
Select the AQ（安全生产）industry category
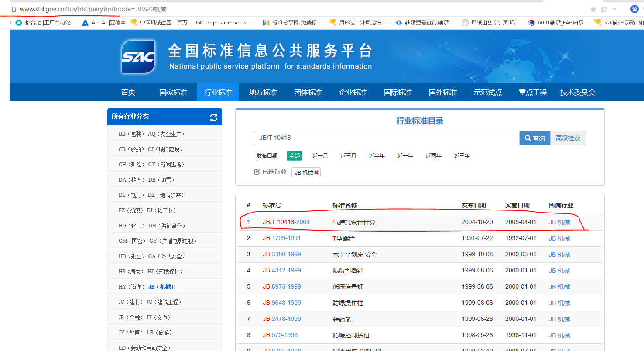click(x=166, y=134)
